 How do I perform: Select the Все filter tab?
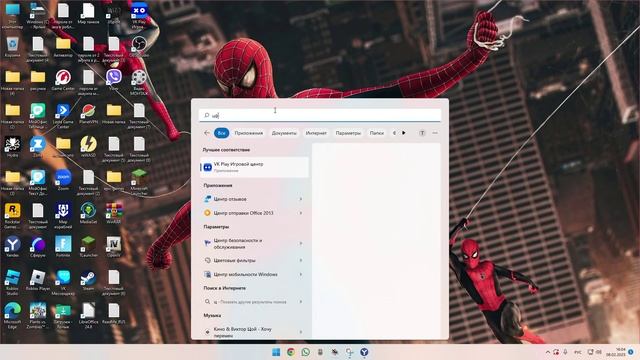pyautogui.click(x=221, y=133)
